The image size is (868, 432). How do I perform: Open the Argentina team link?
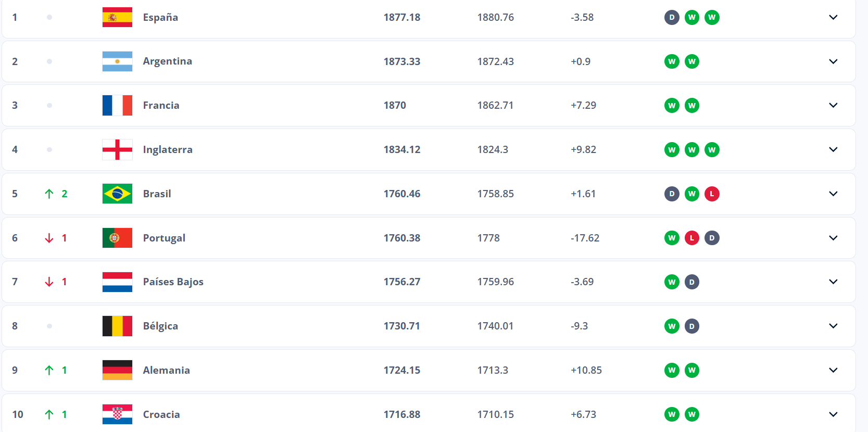point(167,61)
